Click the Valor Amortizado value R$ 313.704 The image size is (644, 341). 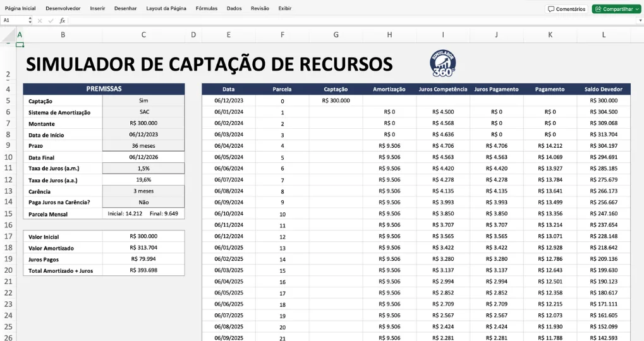pyautogui.click(x=143, y=248)
